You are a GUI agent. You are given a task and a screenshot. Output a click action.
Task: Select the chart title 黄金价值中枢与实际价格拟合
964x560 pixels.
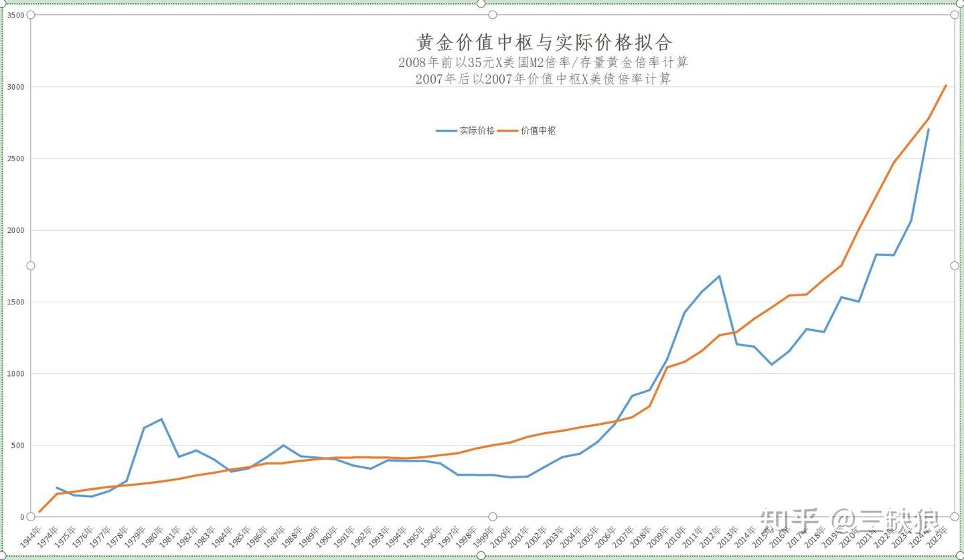coord(544,41)
